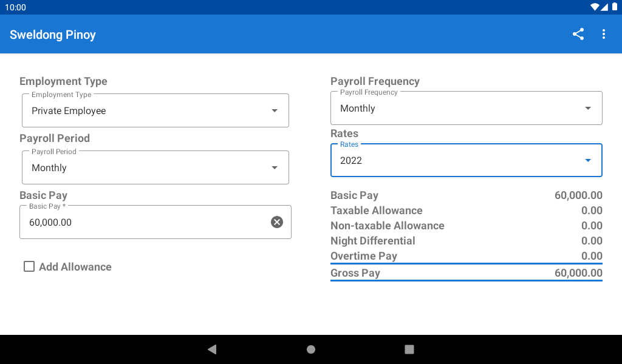
Task: Clear the Basic Pay field
Action: pos(277,222)
